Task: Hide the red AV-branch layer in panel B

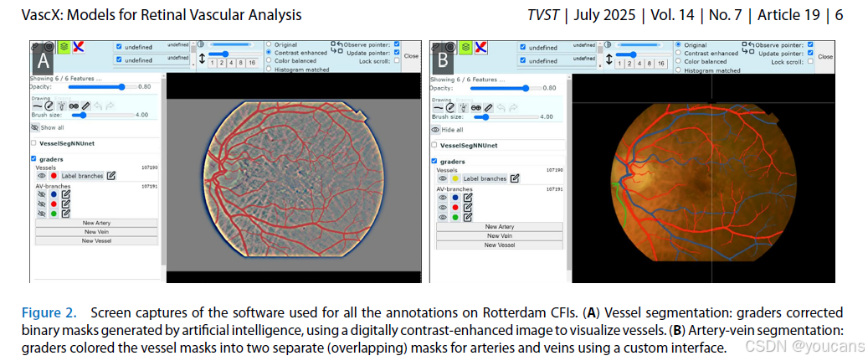Action: [x=443, y=208]
